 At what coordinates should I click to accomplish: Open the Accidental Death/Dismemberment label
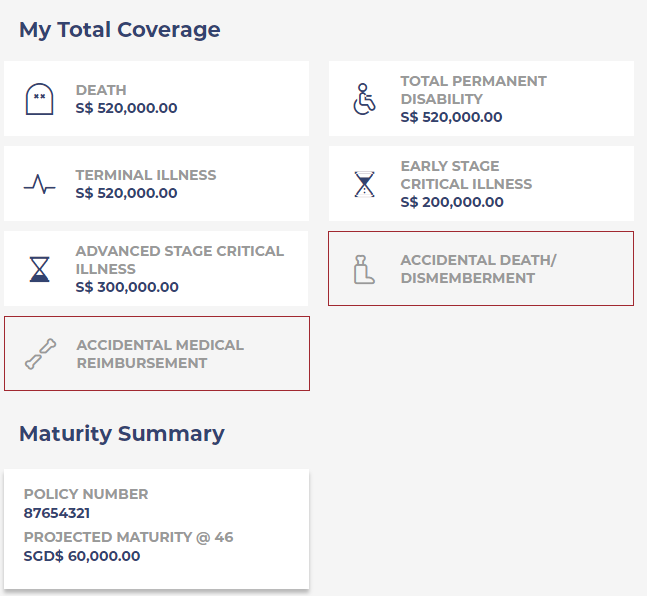tap(478, 269)
